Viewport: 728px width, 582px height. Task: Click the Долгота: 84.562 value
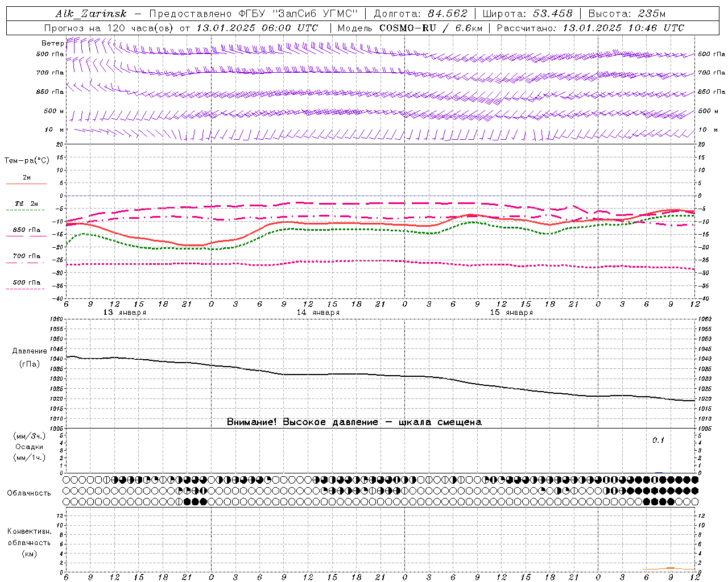tap(421, 14)
